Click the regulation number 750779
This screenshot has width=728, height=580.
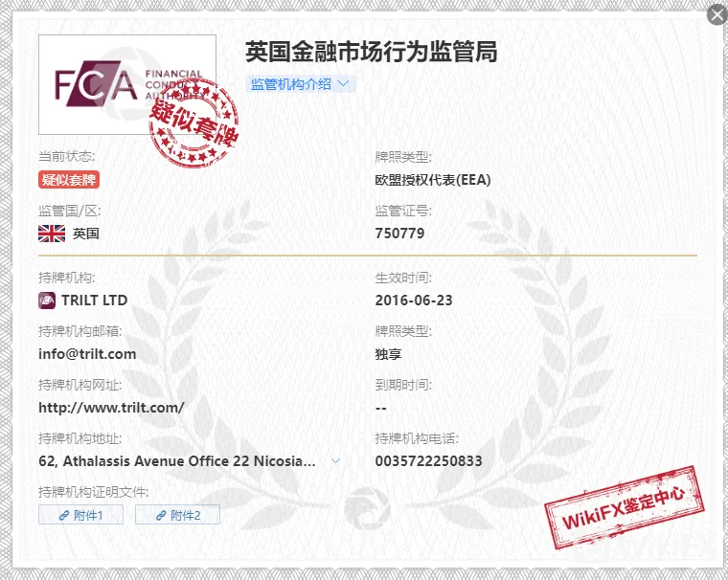click(x=399, y=233)
